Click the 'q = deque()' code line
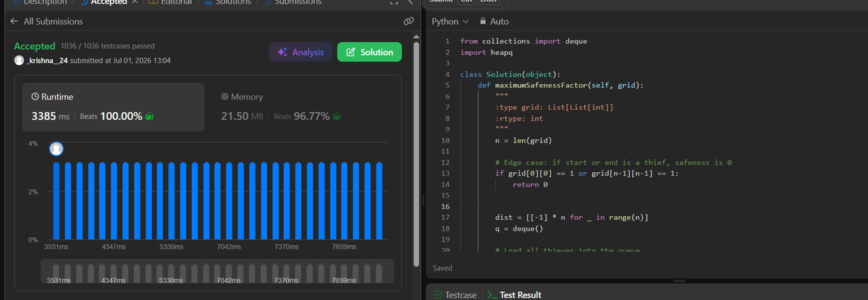 click(x=519, y=228)
